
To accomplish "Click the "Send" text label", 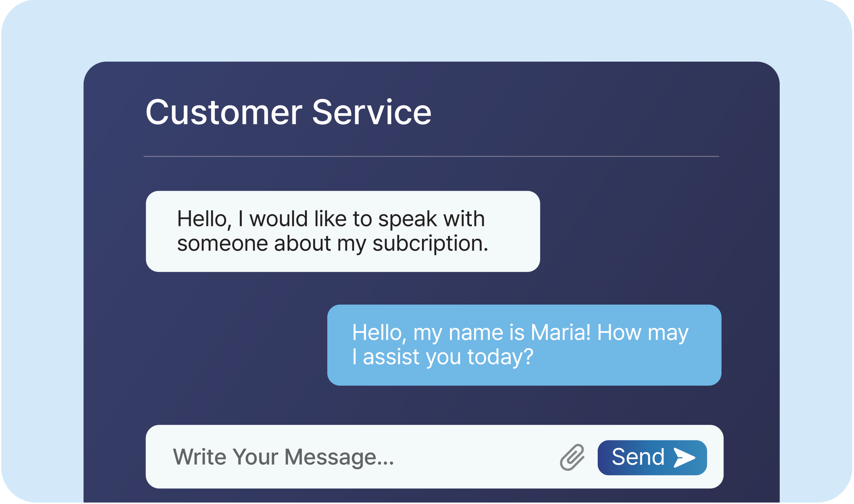I will tap(638, 457).
